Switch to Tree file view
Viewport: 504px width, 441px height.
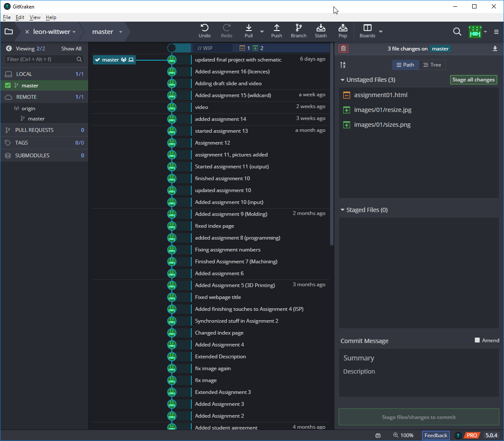tap(432, 65)
